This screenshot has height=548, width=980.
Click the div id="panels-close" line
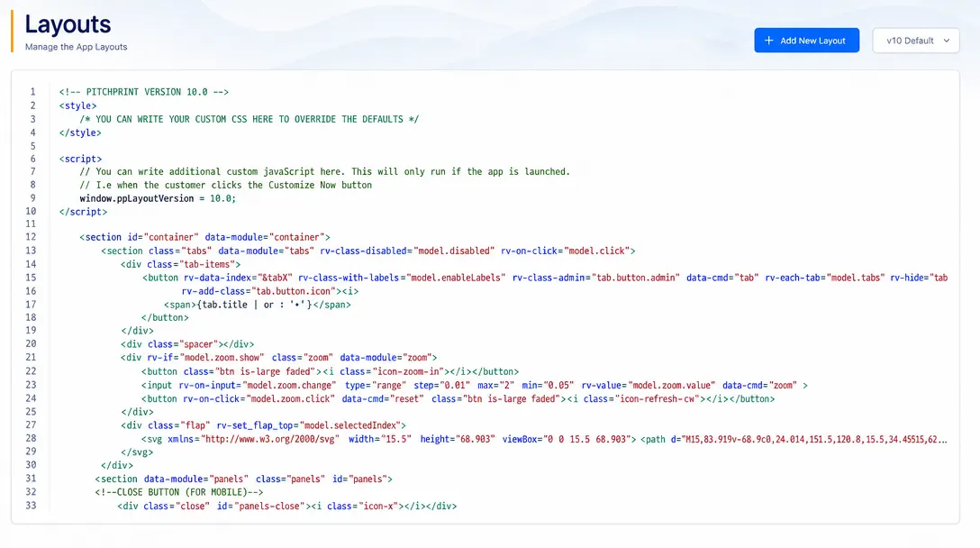tap(287, 506)
